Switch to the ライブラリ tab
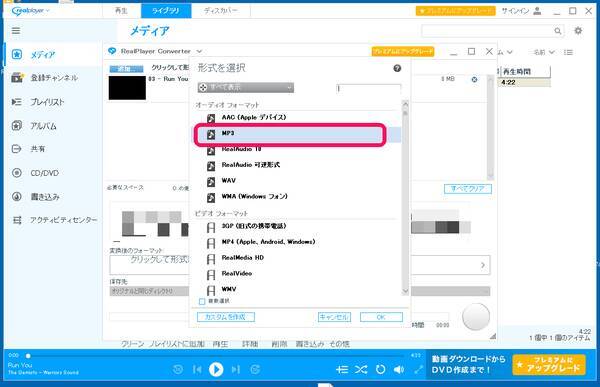This screenshot has width=600, height=387. click(166, 11)
